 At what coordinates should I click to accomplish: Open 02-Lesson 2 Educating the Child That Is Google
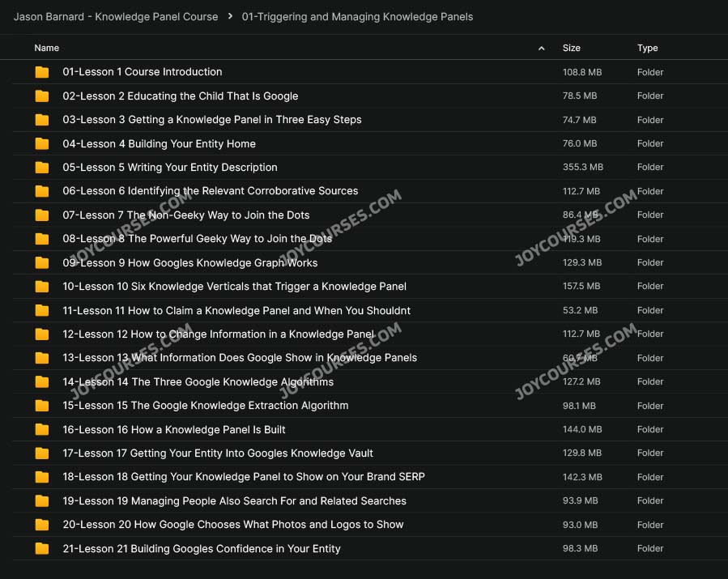tap(180, 96)
